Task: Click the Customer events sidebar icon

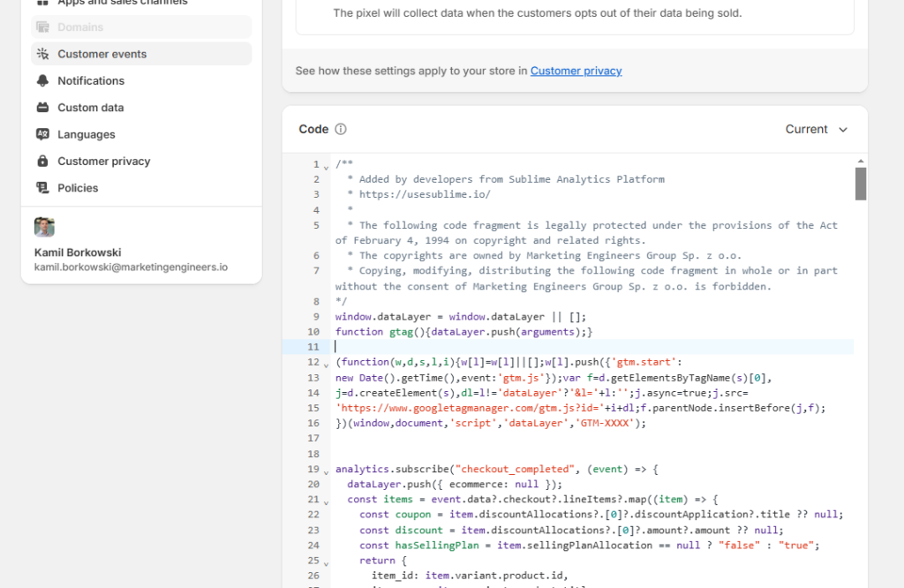Action: [x=42, y=54]
